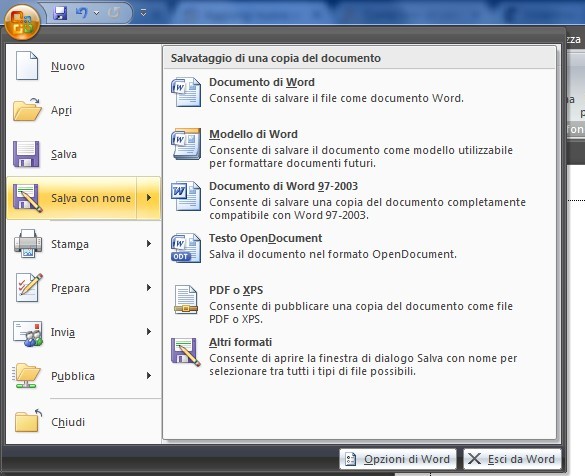Click the Undo arrow in Quick Access Toolbar
The image size is (585, 476).
tap(81, 13)
